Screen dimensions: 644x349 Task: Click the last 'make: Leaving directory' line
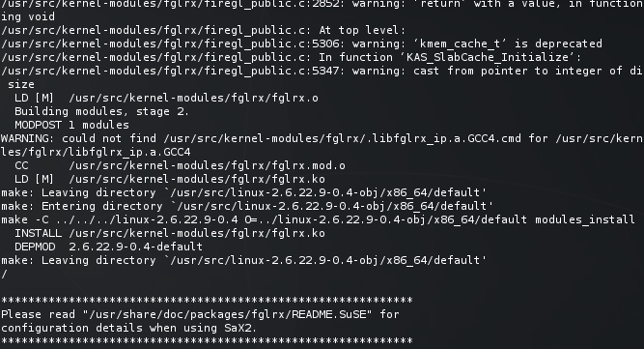pyautogui.click(x=243, y=260)
